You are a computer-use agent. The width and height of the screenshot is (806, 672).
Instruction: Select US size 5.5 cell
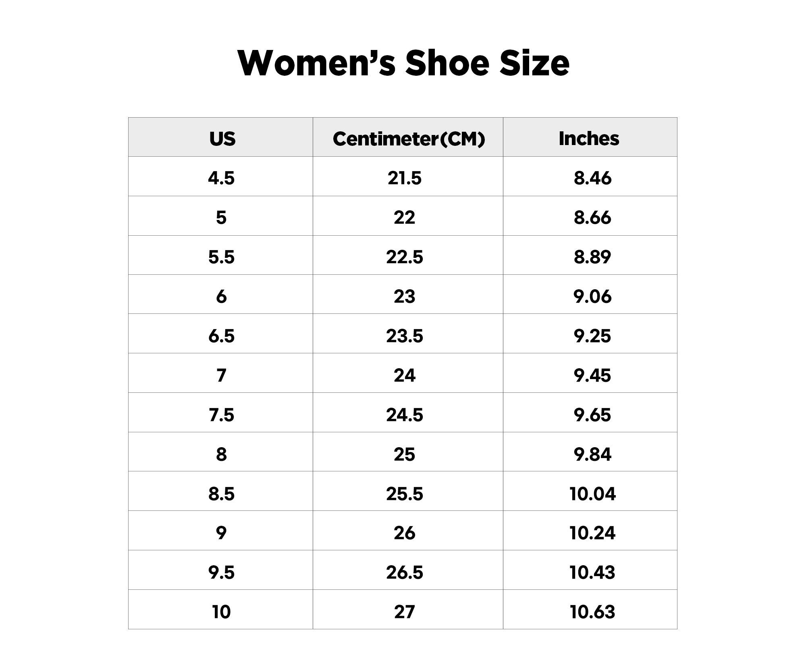[221, 256]
